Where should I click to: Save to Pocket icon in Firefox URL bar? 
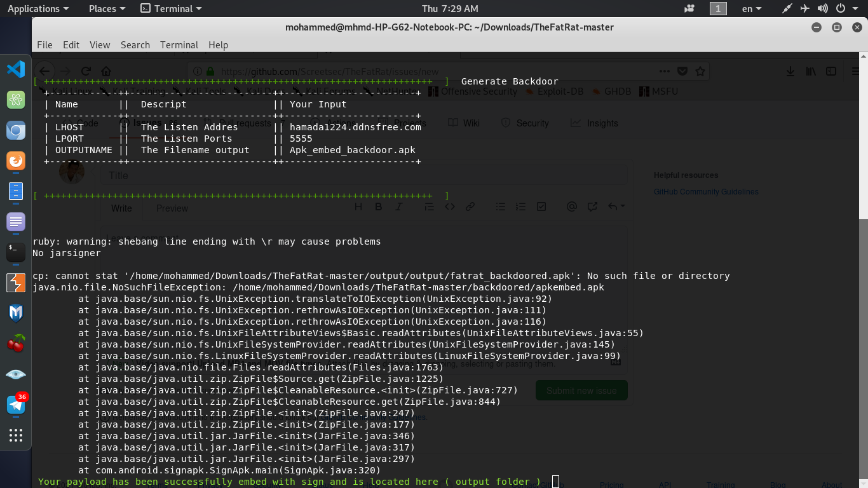682,71
